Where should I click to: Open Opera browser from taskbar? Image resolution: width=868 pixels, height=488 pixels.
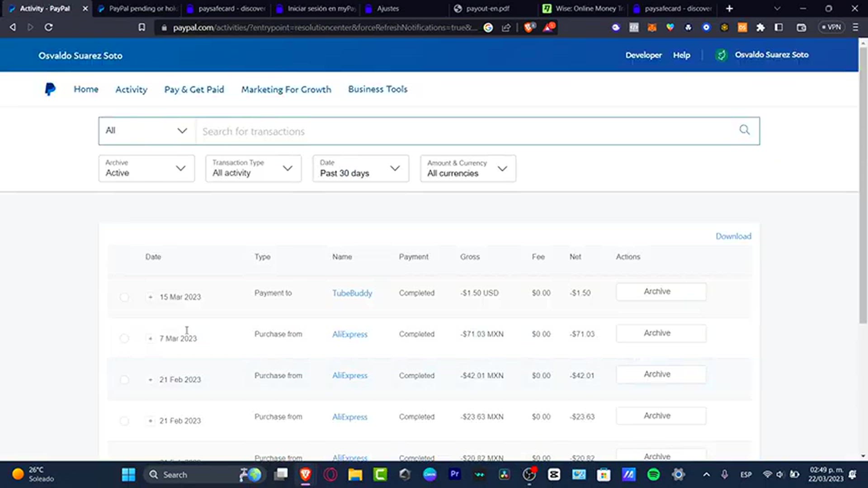[x=330, y=474]
